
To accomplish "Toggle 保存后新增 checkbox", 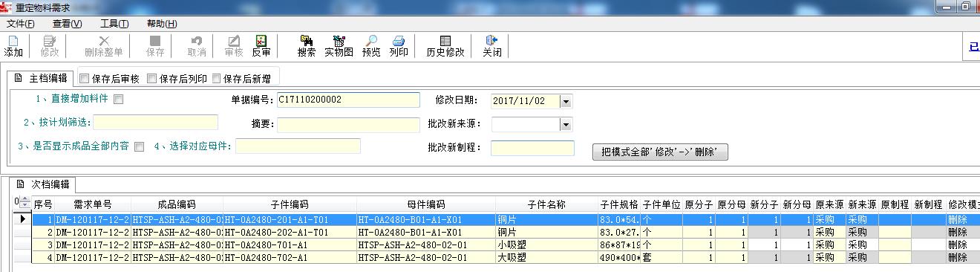I will [217, 78].
